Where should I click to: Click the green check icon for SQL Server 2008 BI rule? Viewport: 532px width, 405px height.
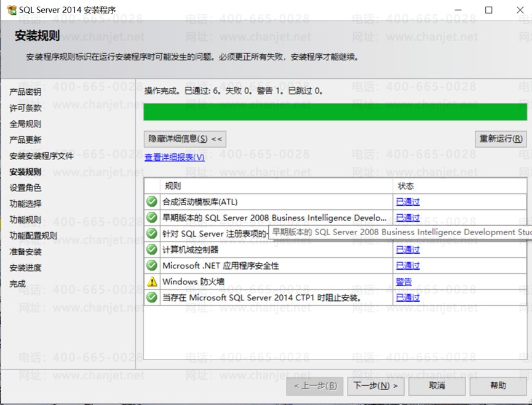click(x=152, y=218)
